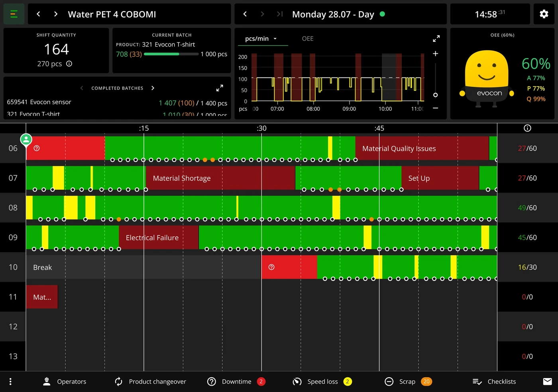This screenshot has height=392, width=558.
Task: Open Downtime list
Action: pyautogui.click(x=236, y=382)
